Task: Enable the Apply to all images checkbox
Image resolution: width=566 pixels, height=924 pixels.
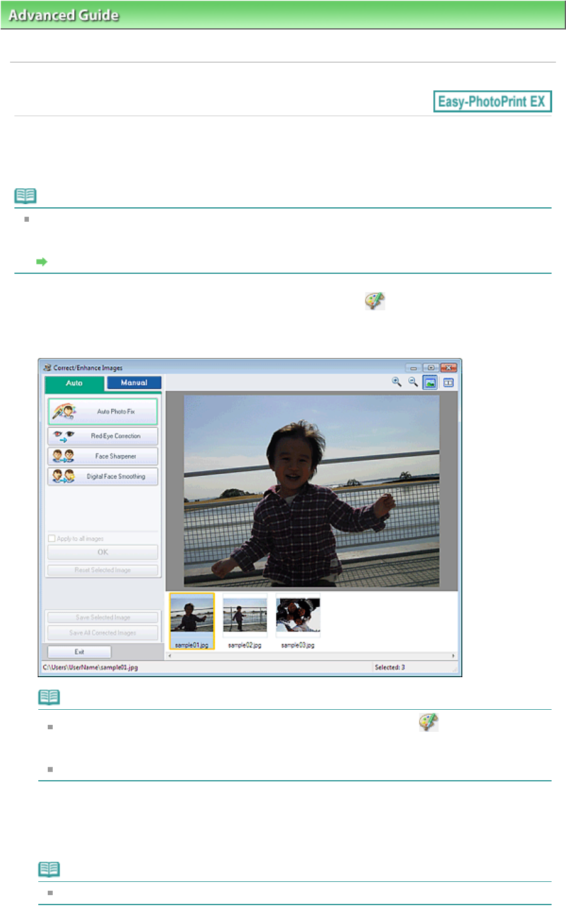Action: [52, 538]
